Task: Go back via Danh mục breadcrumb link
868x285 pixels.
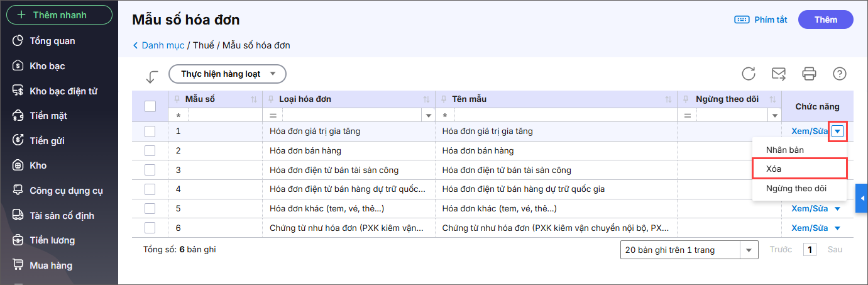Action: coord(162,45)
